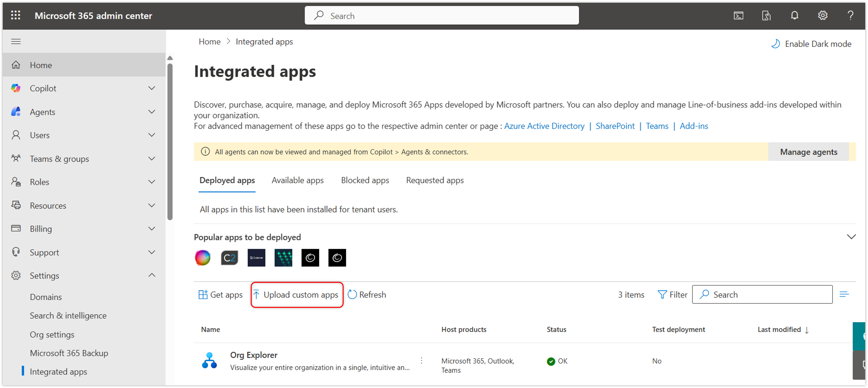Viewport: 868px width, 388px height.
Task: Collapse the navigation hamburger menu
Action: (x=16, y=42)
